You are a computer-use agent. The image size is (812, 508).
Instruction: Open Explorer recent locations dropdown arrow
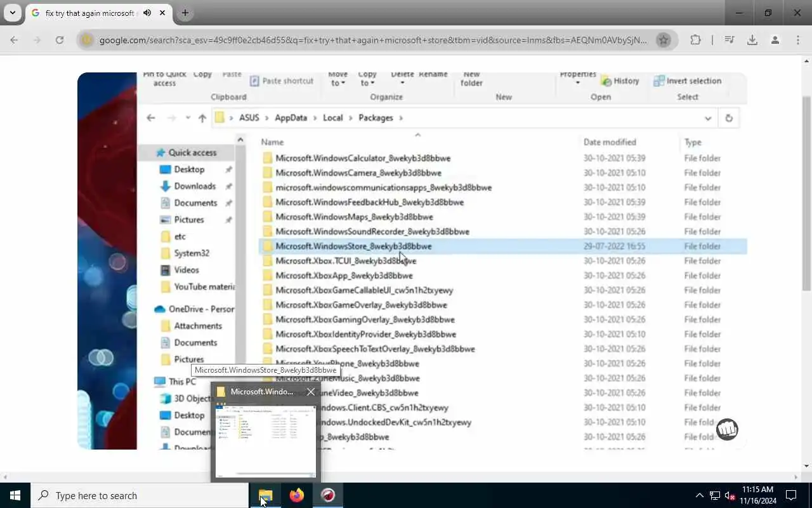188,117
